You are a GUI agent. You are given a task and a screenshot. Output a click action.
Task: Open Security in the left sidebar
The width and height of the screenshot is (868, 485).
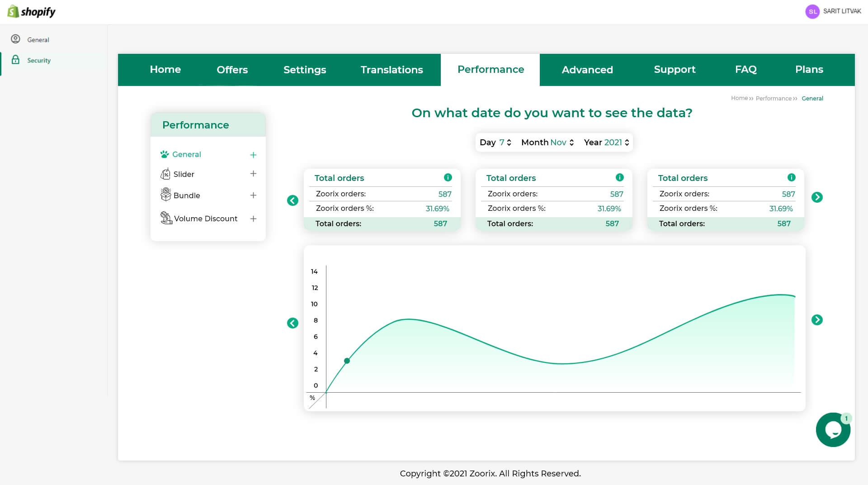39,60
